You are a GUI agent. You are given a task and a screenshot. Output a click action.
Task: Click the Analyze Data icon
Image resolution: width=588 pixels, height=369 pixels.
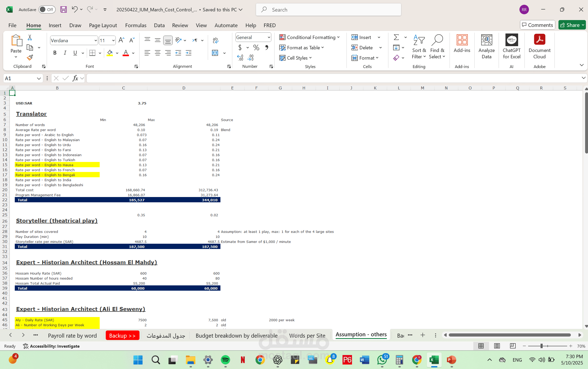click(x=486, y=46)
